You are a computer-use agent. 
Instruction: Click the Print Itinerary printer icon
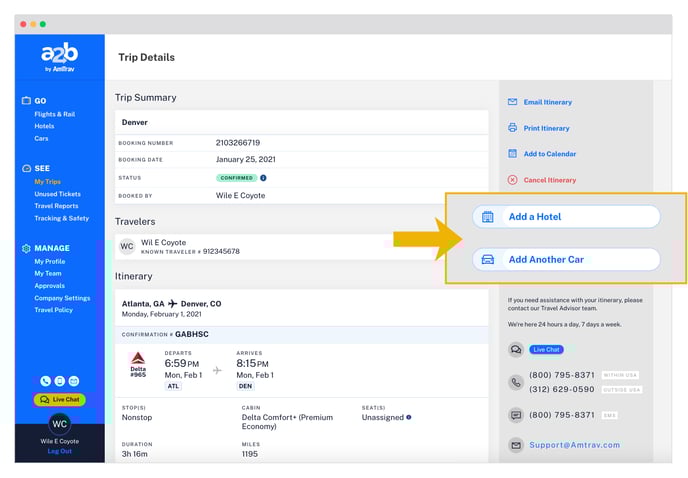coord(513,128)
